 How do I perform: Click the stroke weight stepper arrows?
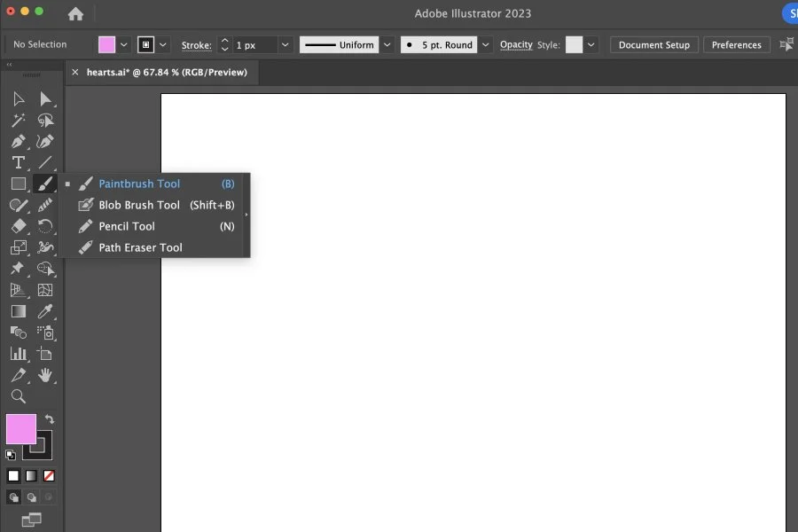click(x=224, y=45)
